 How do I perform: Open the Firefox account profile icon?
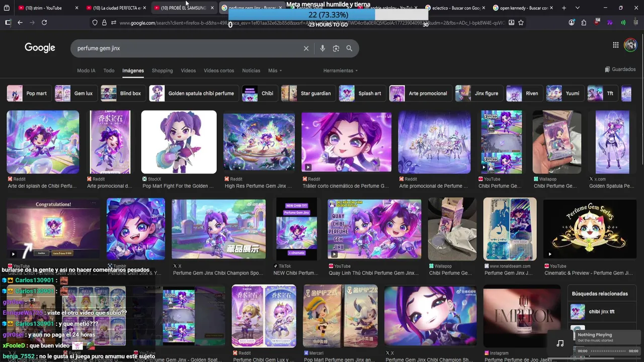572,23
